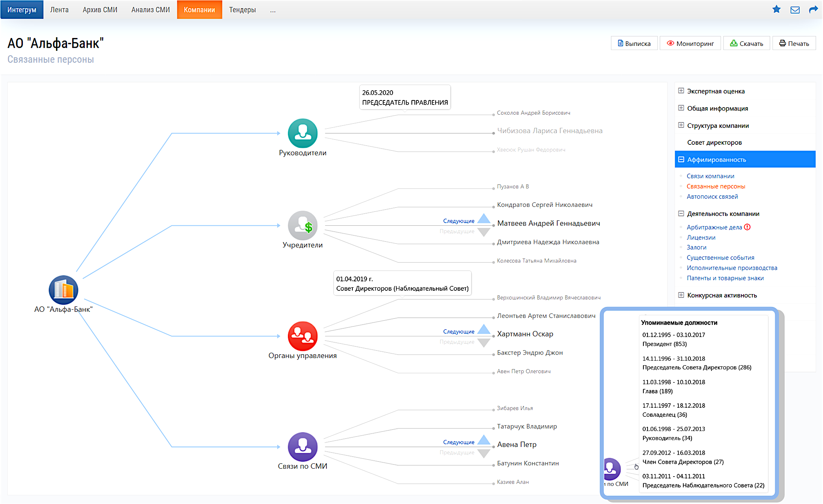
Task: Switch to Анализ СМИ tab
Action: (x=150, y=10)
